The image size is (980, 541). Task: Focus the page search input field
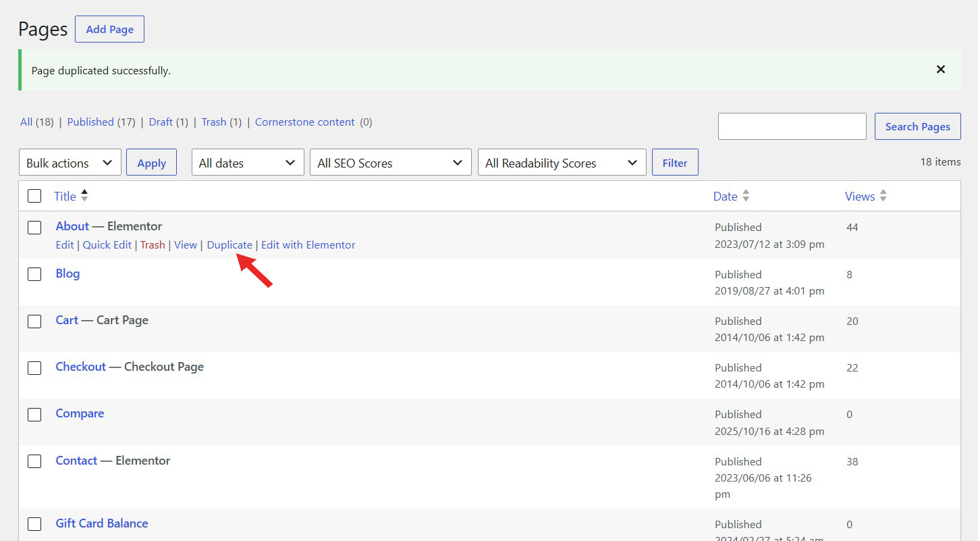792,126
